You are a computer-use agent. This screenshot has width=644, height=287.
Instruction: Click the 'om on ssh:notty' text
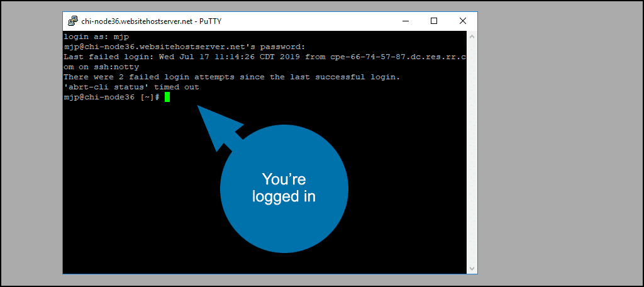[x=101, y=67]
